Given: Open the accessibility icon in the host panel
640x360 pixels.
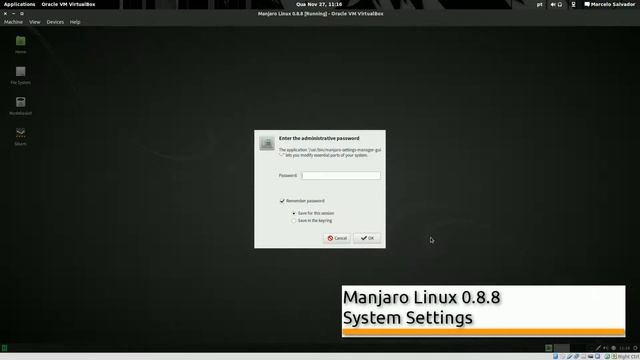Looking at the screenshot, I should click(573, 4).
